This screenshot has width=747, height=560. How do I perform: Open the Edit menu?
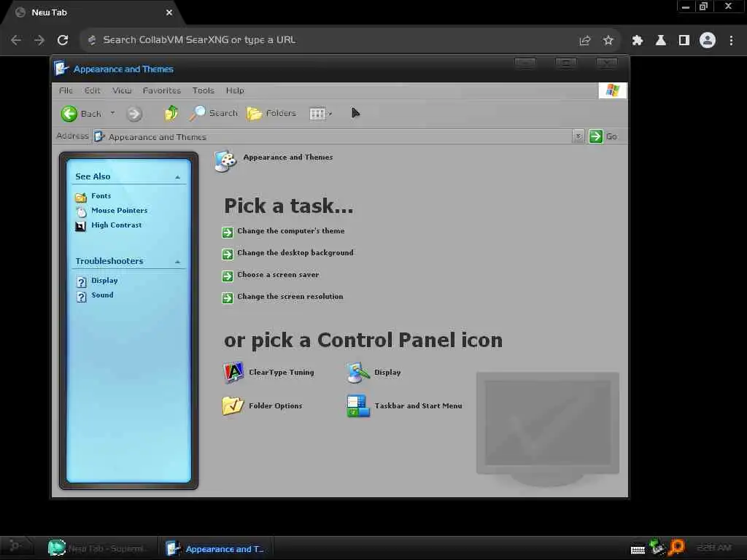pyautogui.click(x=93, y=90)
